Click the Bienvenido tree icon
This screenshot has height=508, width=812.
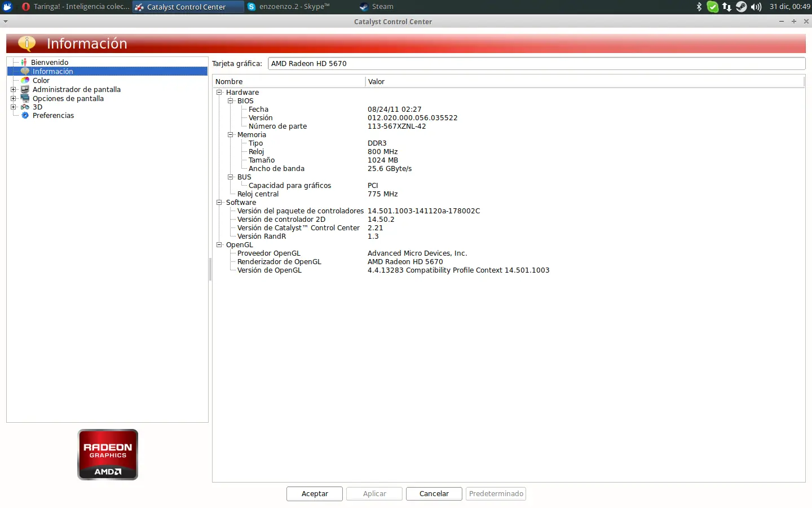click(x=24, y=62)
